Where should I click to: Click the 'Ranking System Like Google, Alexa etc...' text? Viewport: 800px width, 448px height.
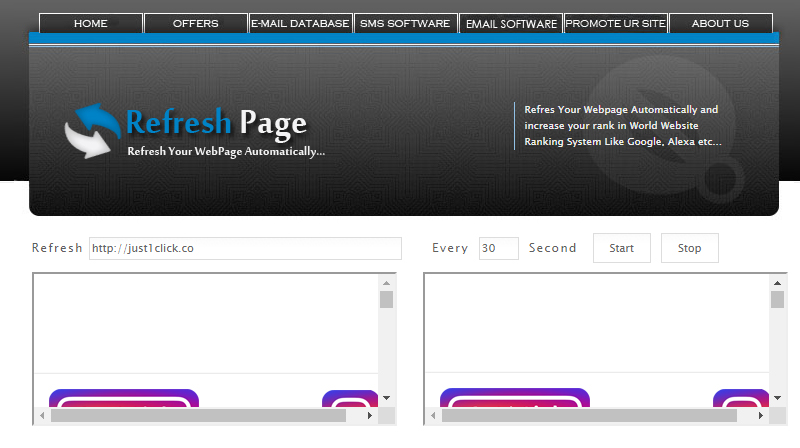(x=623, y=142)
